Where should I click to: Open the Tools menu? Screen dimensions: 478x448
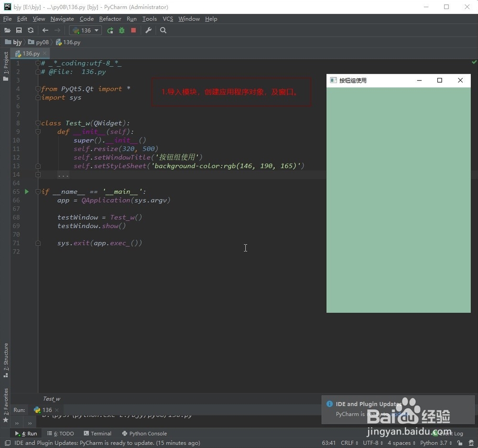pos(150,19)
